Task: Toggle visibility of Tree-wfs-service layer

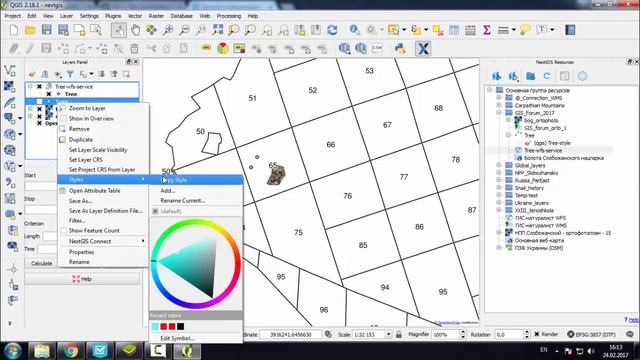Action: [x=40, y=87]
